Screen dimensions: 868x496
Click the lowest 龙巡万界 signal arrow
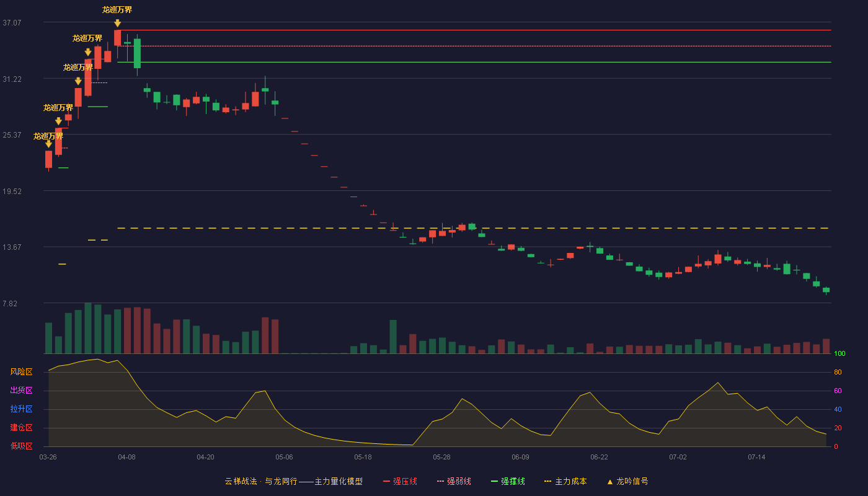[48, 144]
